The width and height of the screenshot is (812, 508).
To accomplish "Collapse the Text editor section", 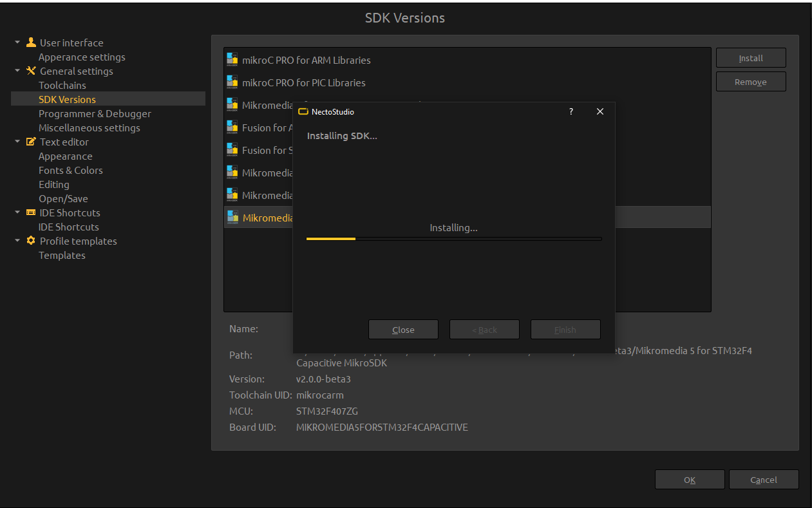I will (x=17, y=142).
